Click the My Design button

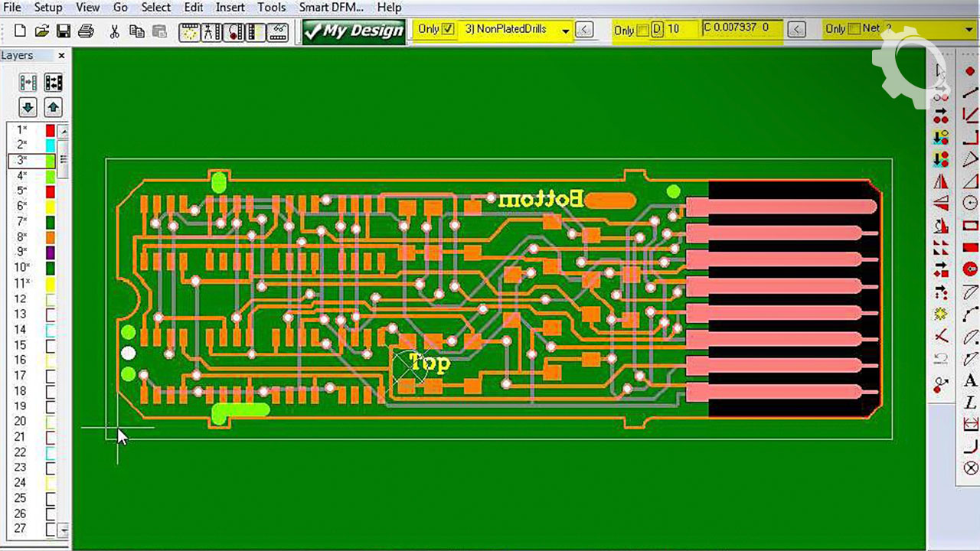(x=353, y=31)
